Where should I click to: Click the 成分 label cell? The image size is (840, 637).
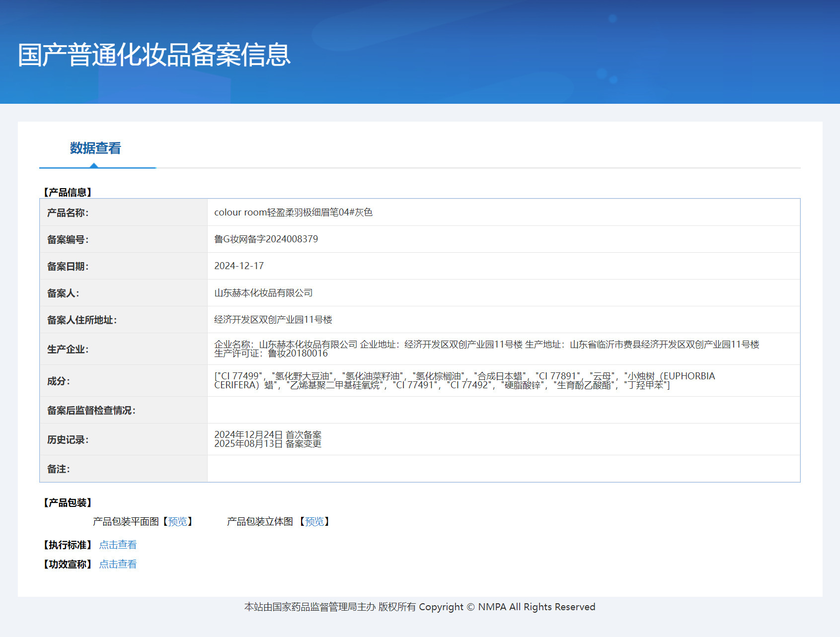(124, 381)
